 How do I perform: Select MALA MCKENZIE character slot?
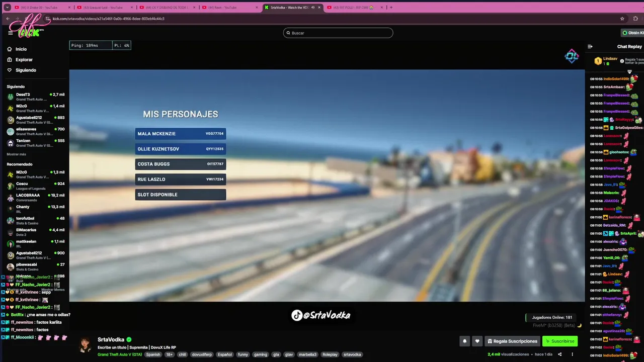tap(181, 134)
